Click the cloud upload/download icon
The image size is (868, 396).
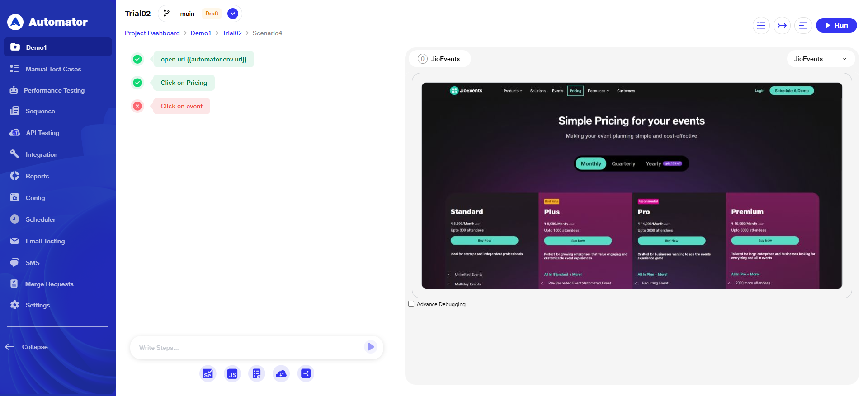(281, 373)
